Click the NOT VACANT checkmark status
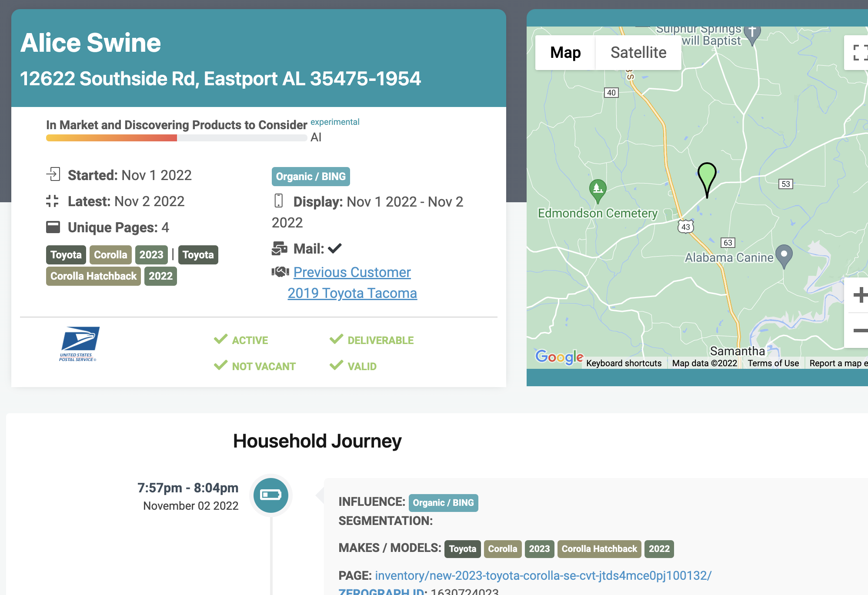The image size is (868, 595). pos(255,366)
